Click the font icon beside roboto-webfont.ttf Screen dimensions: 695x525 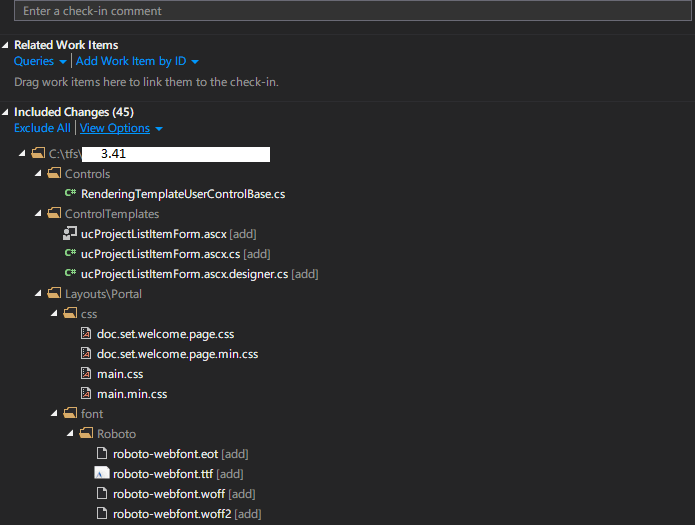point(101,474)
